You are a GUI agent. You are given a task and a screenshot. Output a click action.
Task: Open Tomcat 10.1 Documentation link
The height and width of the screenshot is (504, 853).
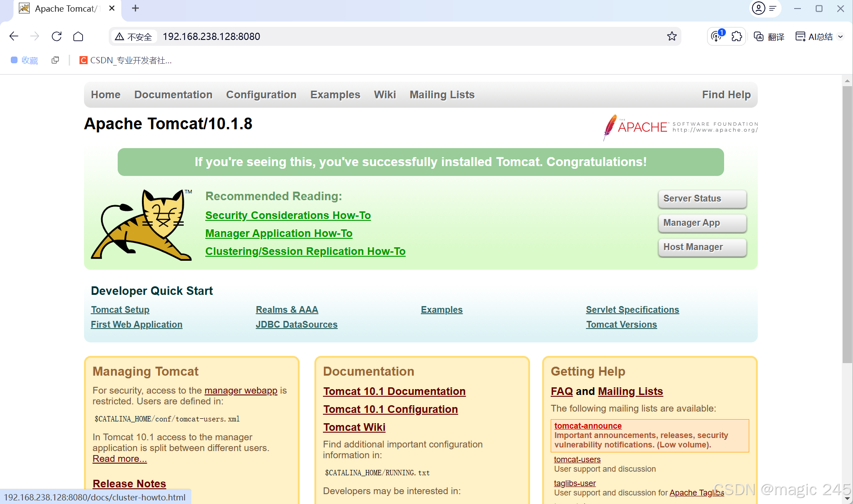(394, 391)
